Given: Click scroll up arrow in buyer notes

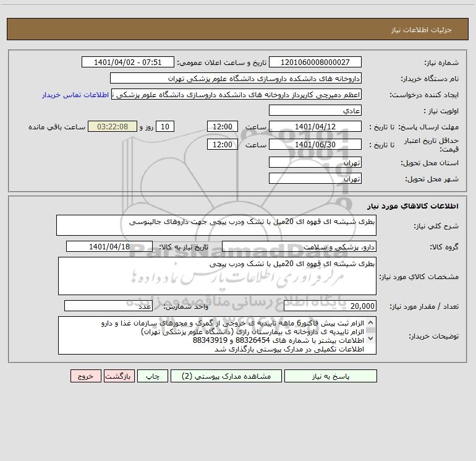Looking at the screenshot, I should [370, 322].
